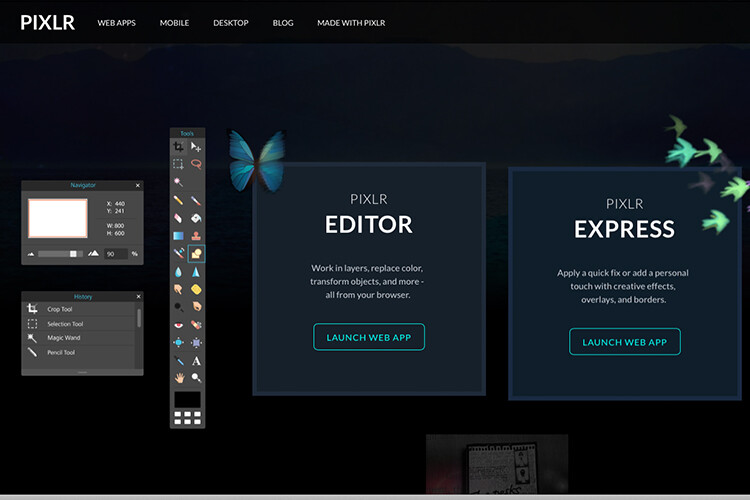Click the Navigator preview thumbnail
The image size is (750, 500).
58,218
